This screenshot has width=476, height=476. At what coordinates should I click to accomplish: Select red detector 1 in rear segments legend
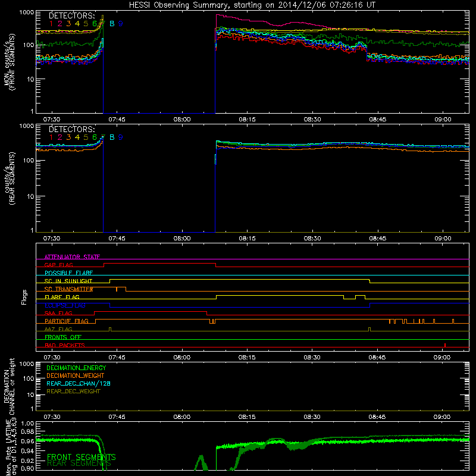coord(51,137)
